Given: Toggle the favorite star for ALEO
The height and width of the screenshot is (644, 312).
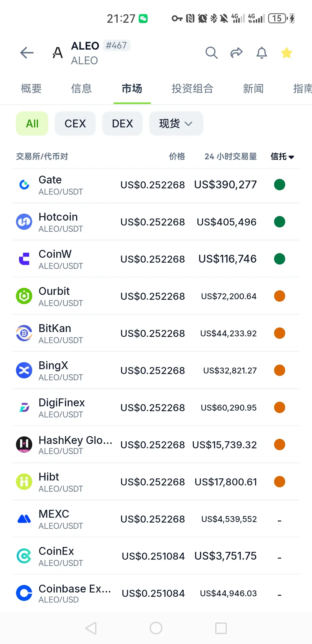Looking at the screenshot, I should tap(287, 53).
